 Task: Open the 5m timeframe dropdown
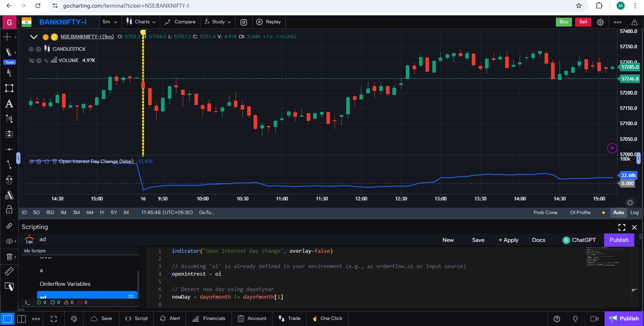click(109, 22)
